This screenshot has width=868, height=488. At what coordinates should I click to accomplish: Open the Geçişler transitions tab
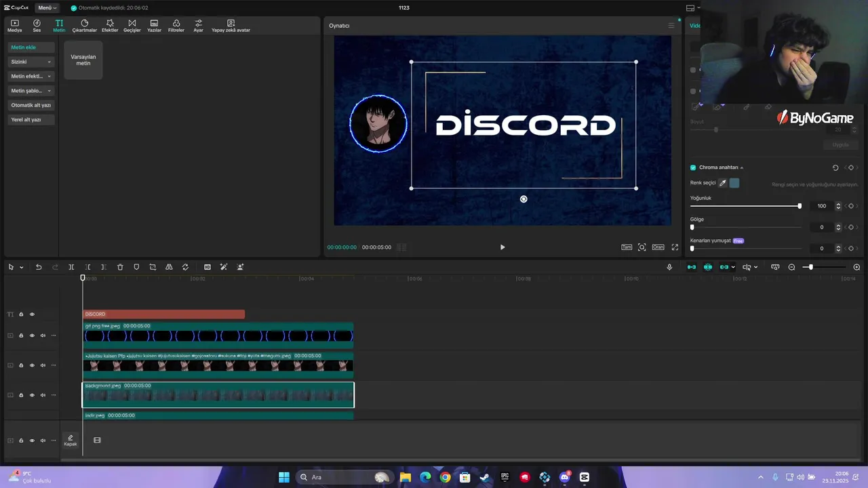pos(132,26)
